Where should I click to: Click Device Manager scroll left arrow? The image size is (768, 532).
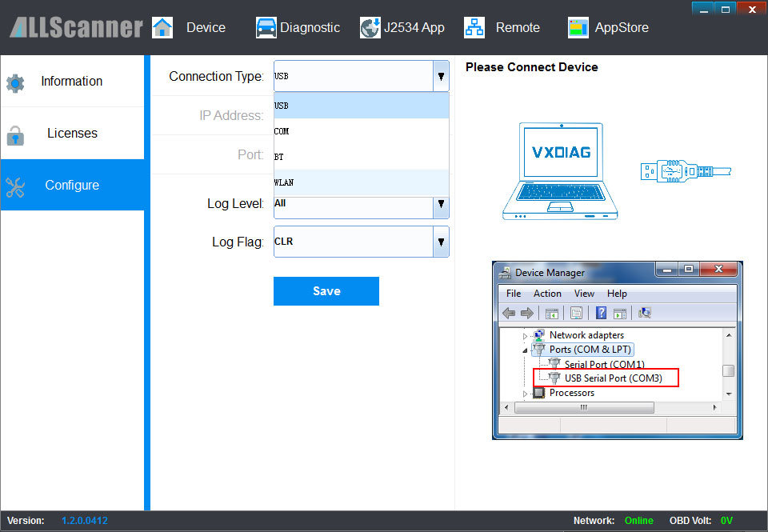[x=506, y=407]
